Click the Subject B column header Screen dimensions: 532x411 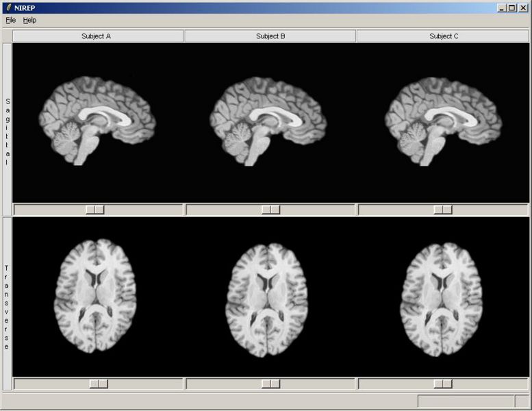pos(270,36)
